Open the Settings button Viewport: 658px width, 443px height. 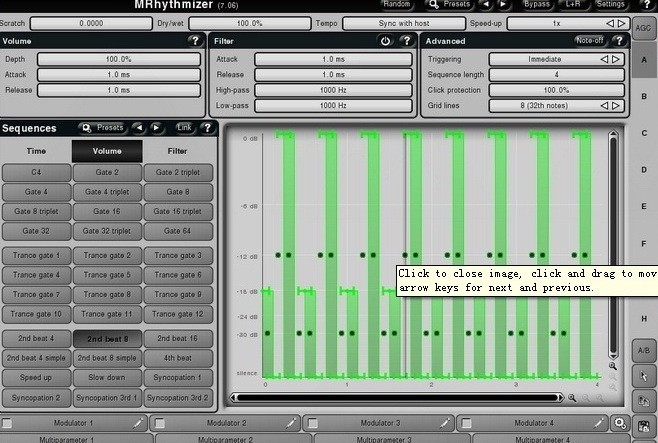(611, 4)
